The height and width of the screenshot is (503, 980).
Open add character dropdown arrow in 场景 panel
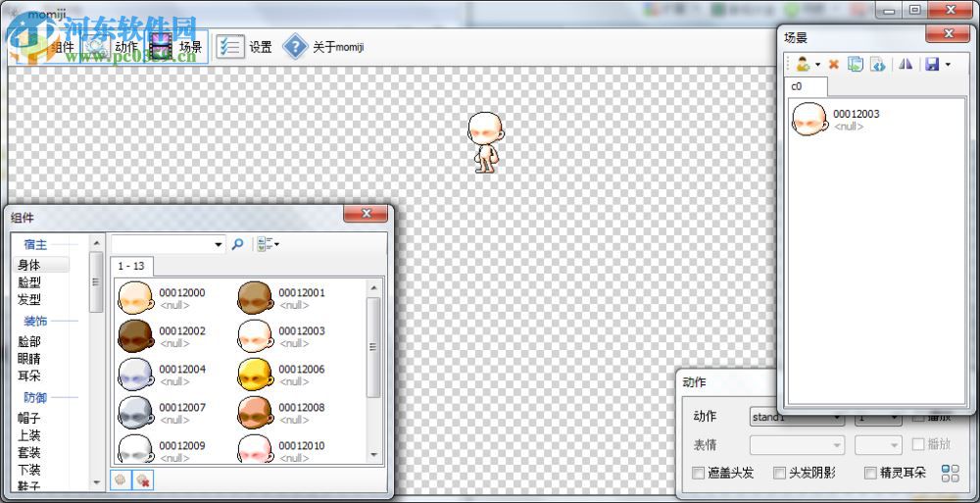[x=817, y=65]
